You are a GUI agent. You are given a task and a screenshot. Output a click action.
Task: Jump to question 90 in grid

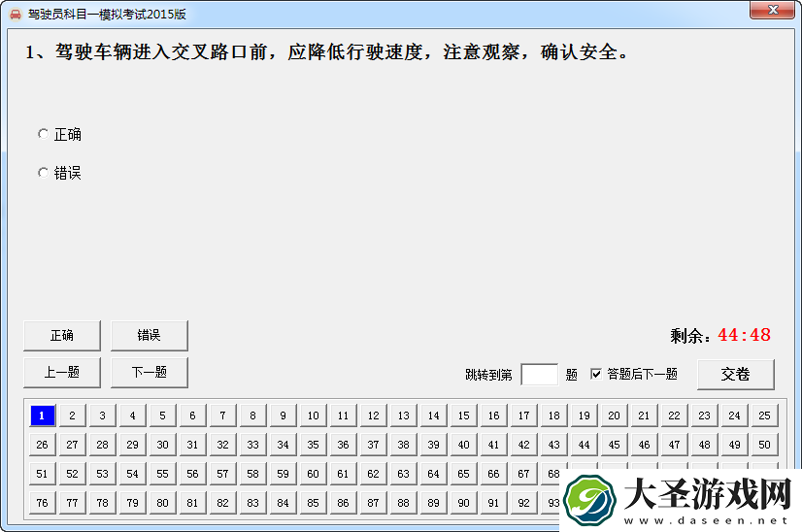(463, 503)
